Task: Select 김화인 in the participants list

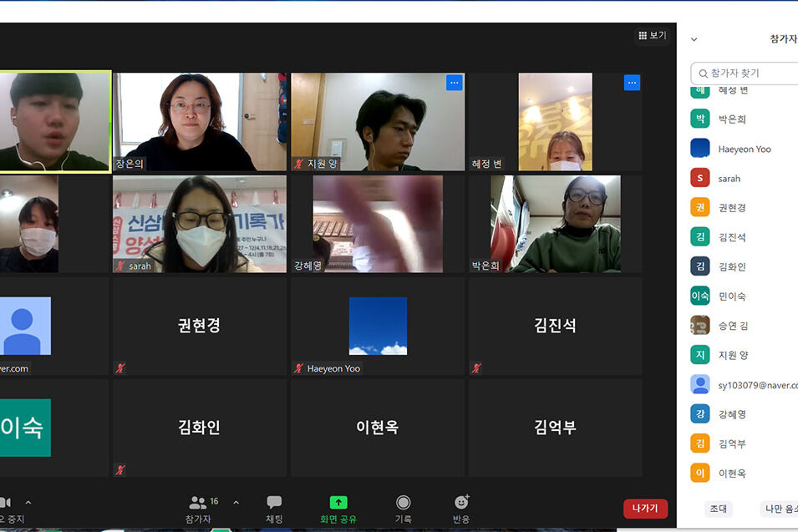Action: coord(731,266)
